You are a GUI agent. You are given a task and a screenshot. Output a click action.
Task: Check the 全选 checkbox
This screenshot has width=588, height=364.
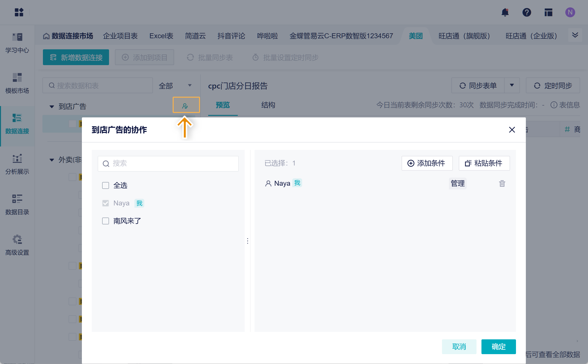pos(106,185)
